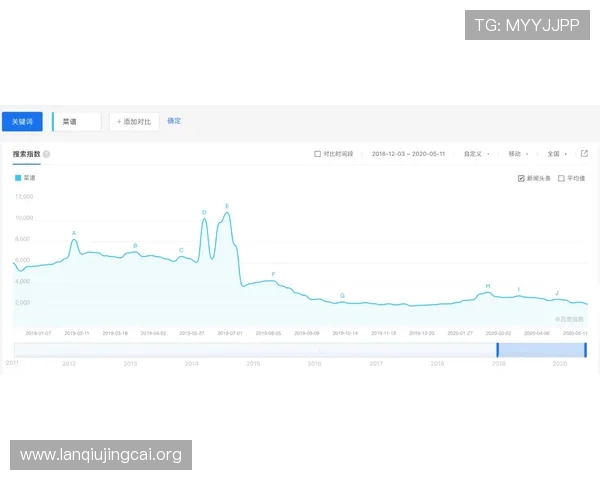
Task: Click the 10,000 y-axis label
Action: click(24, 218)
